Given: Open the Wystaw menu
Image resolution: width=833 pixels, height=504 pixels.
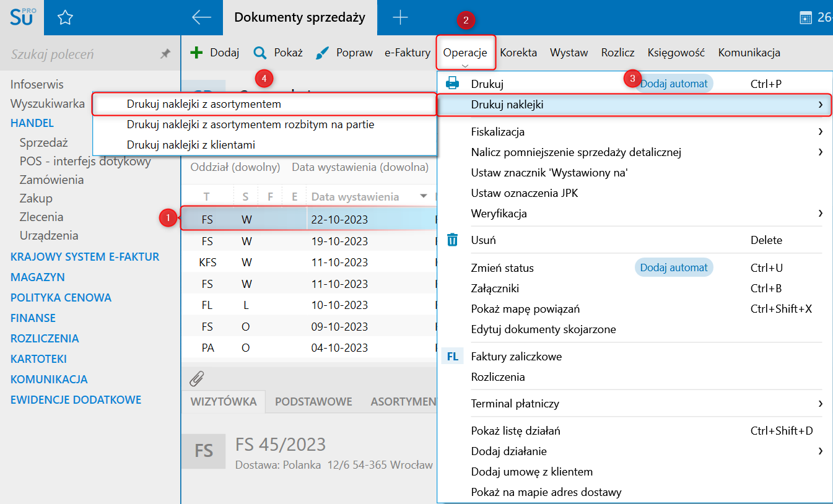Looking at the screenshot, I should [x=569, y=53].
